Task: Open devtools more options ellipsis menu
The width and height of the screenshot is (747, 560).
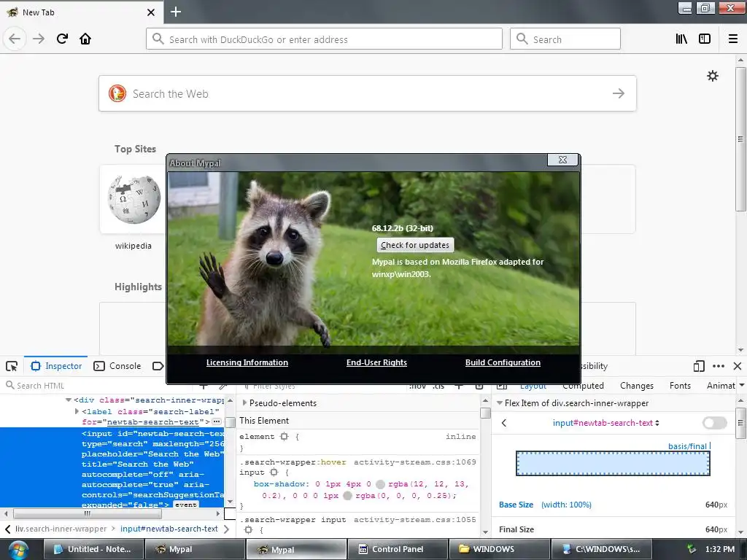Action: (719, 366)
